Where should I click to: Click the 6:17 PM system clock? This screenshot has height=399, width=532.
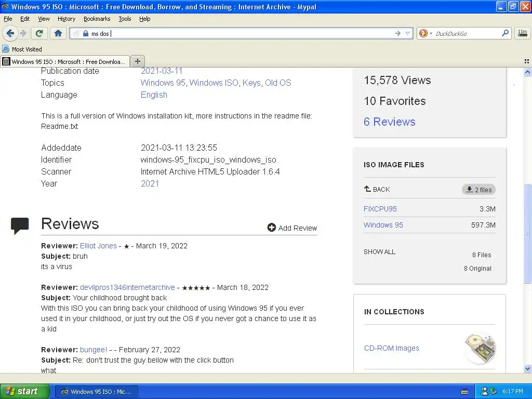tap(513, 392)
